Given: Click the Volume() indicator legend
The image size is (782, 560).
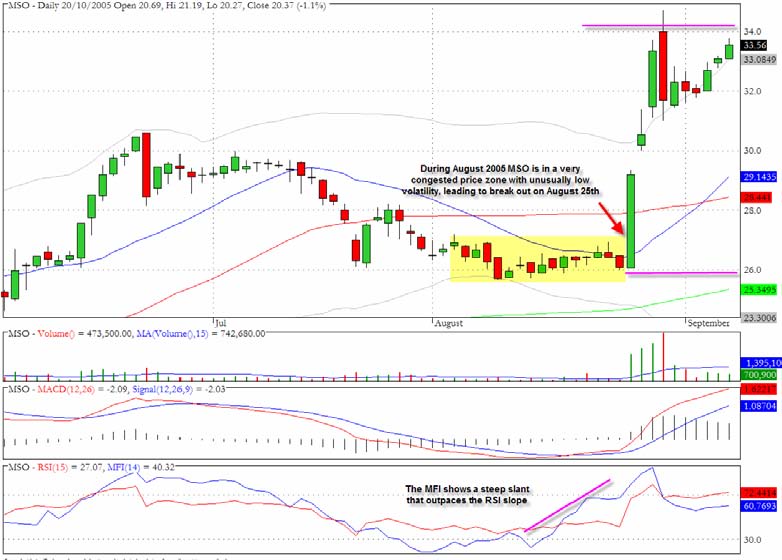Looking at the screenshot, I should (x=56, y=334).
